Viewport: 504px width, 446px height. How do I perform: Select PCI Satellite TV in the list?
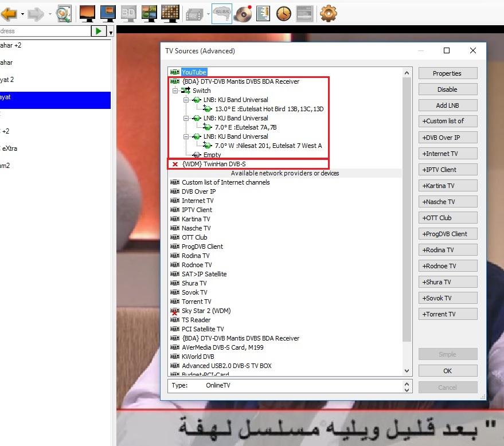tap(202, 329)
